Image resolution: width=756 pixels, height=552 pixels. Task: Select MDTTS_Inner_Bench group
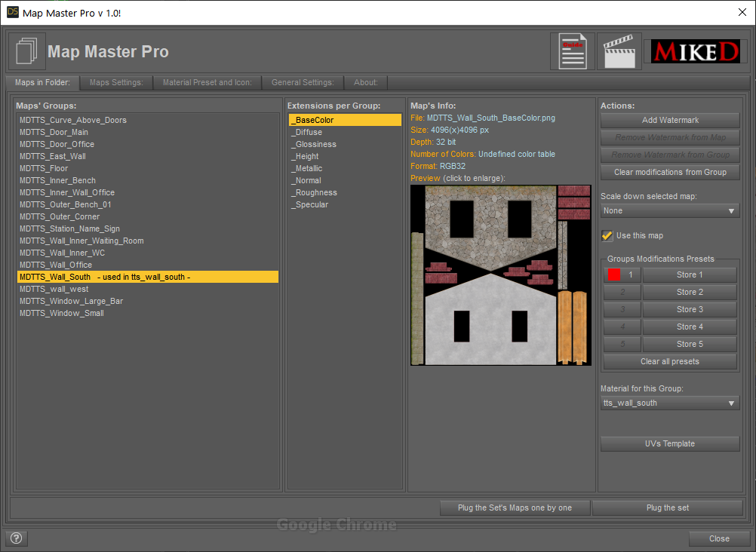[148, 180]
